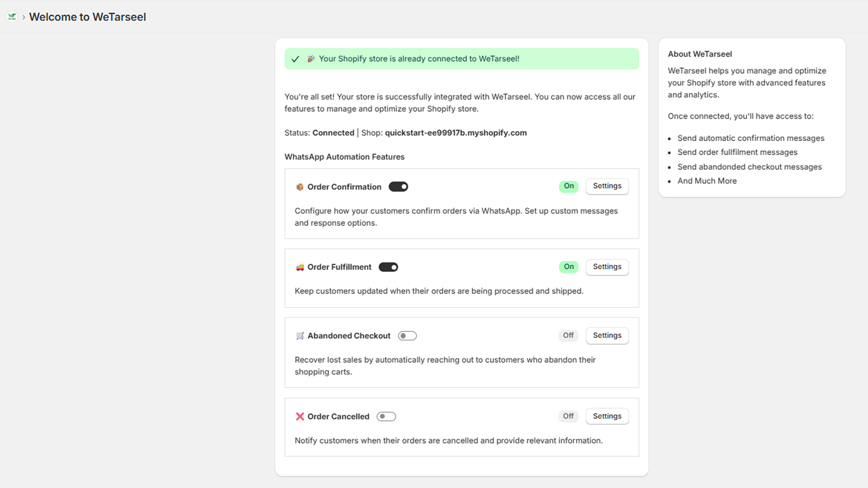Click the Off badge for Abandoned Checkout
The image size is (868, 488).
click(x=568, y=336)
